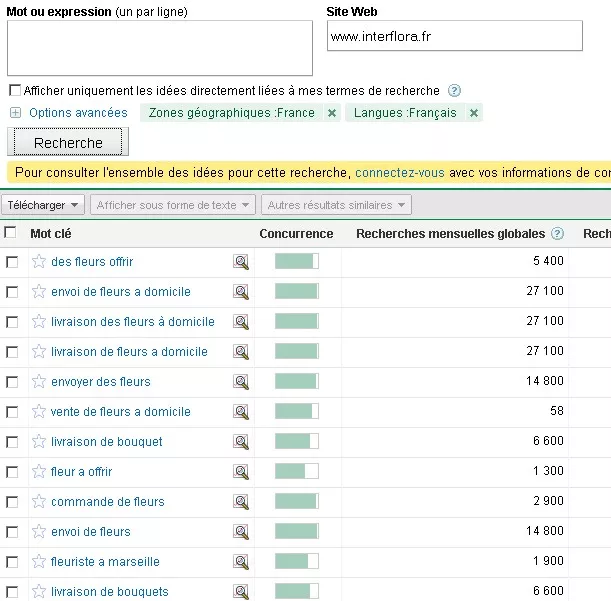Screen dimensions: 611x601
Task: Follow the 'connectez-vous' link
Action: coord(399,172)
